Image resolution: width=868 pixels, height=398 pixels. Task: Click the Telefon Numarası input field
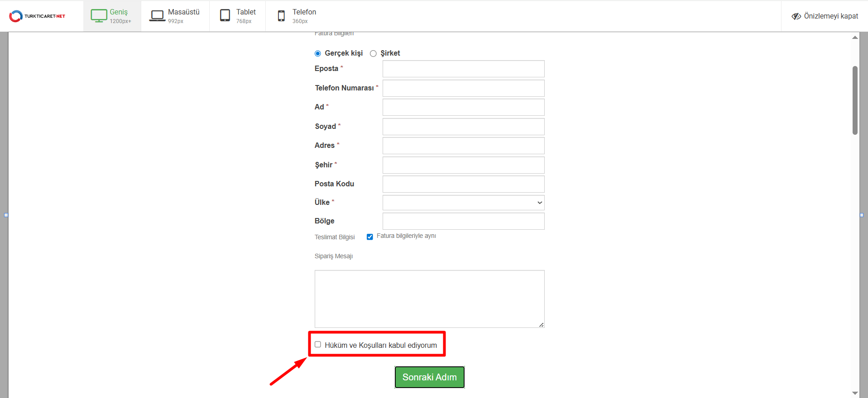463,88
